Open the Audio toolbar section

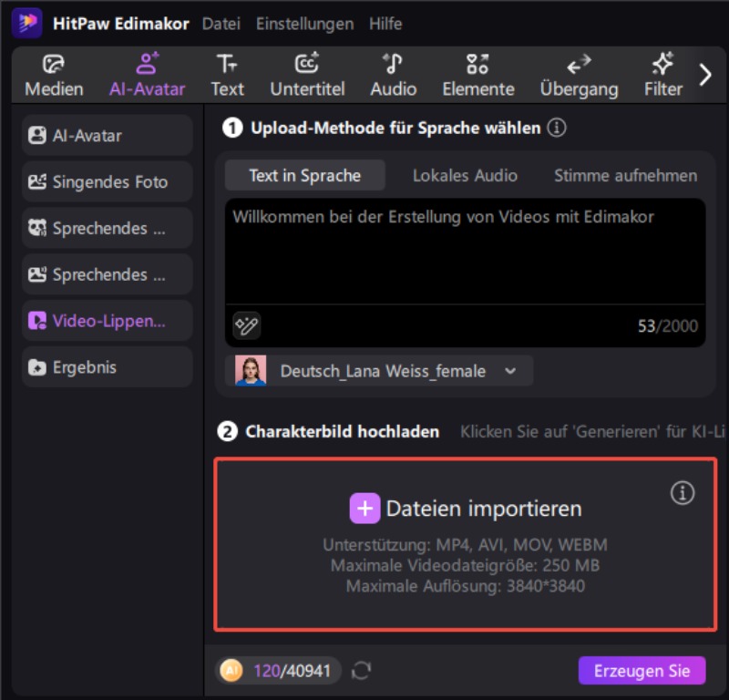coord(393,76)
